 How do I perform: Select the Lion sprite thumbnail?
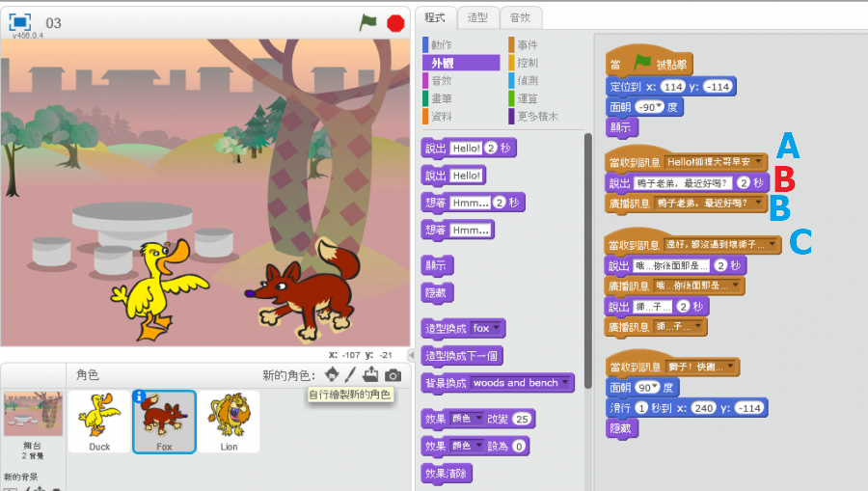(229, 421)
